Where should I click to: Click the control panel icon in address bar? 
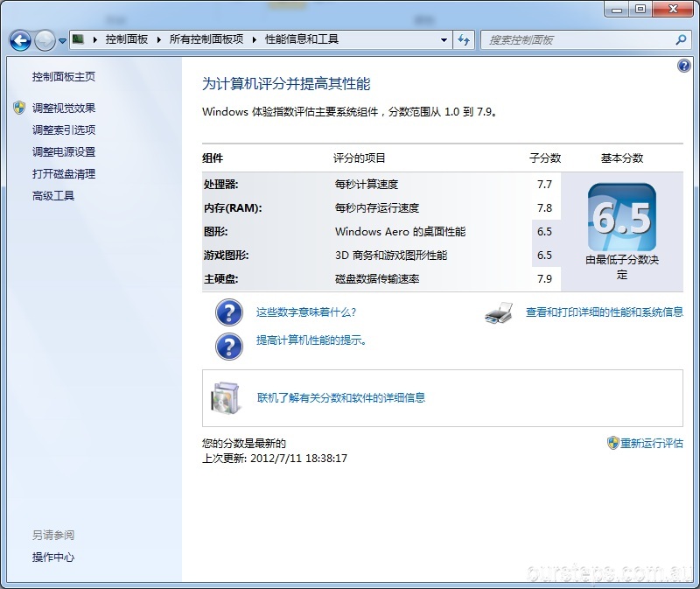coord(78,39)
